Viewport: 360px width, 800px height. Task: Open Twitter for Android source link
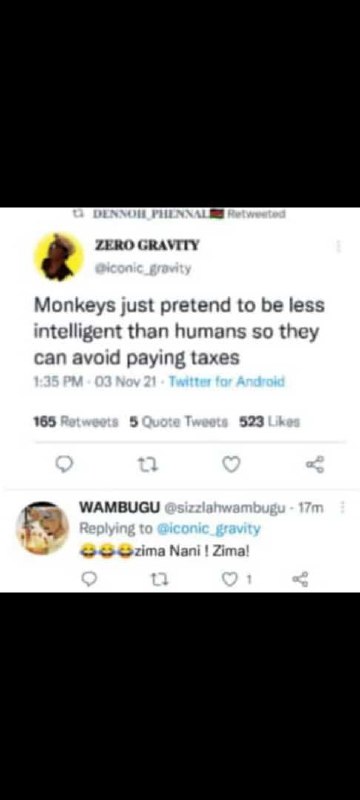[x=226, y=381]
